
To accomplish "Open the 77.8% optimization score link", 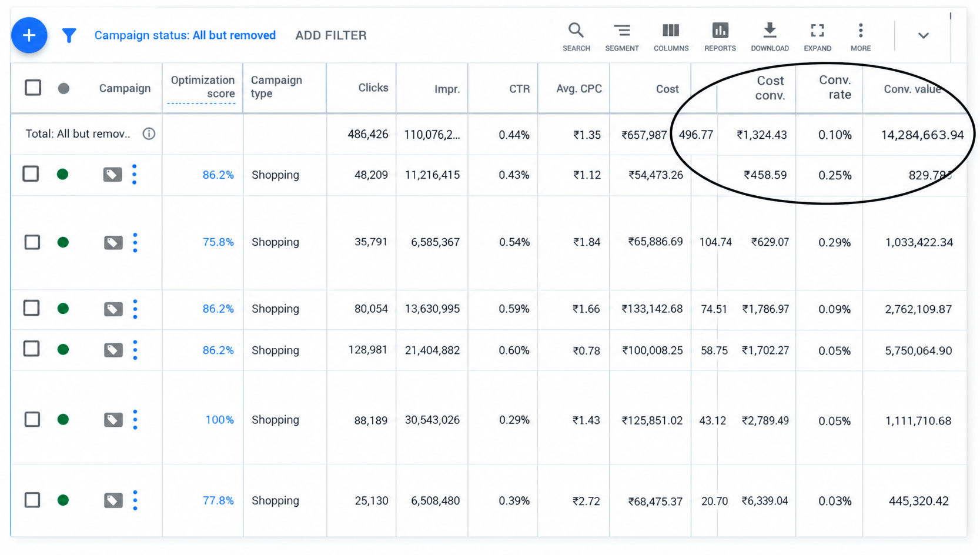I will tap(218, 500).
